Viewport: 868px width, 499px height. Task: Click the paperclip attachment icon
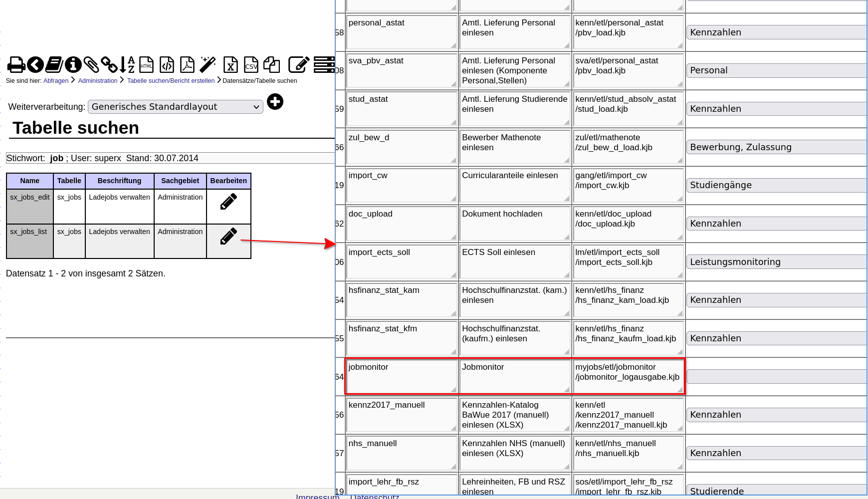(91, 65)
